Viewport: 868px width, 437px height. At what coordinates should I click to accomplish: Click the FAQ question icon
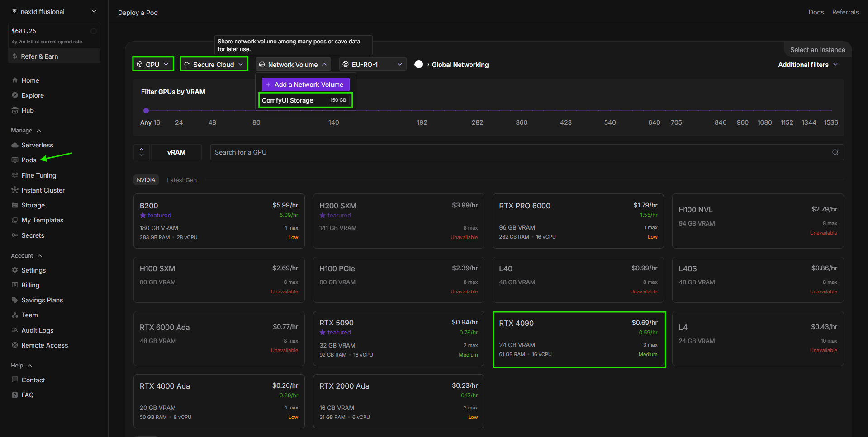pyautogui.click(x=15, y=395)
